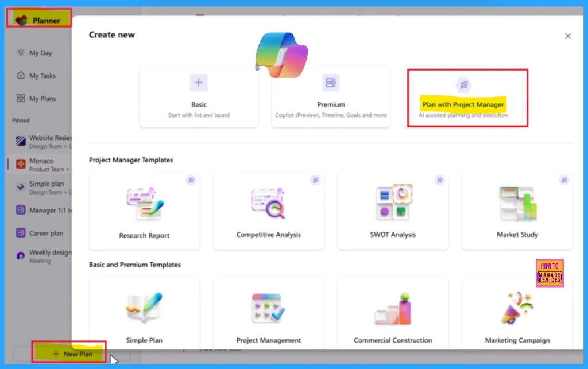Pick the Market Study template
This screenshot has height=369, width=588.
(517, 211)
